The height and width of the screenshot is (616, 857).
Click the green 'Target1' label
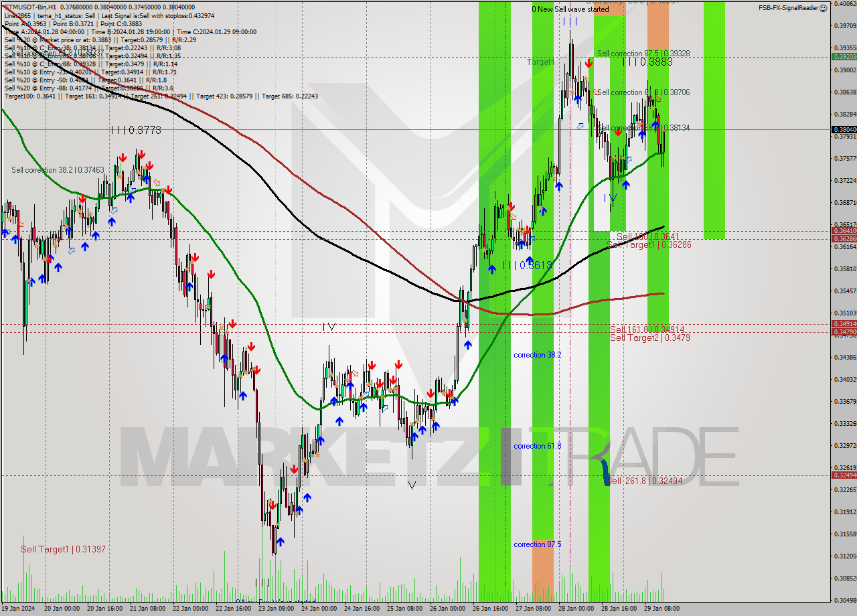coord(540,62)
